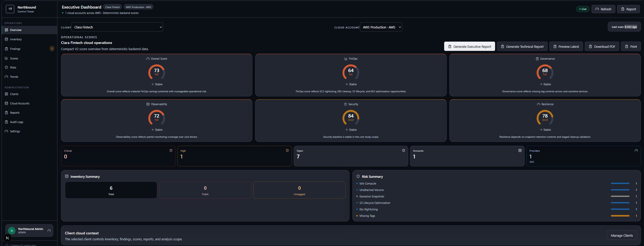
Task: Click the Missing Tags orange bar
Action: coord(620,216)
